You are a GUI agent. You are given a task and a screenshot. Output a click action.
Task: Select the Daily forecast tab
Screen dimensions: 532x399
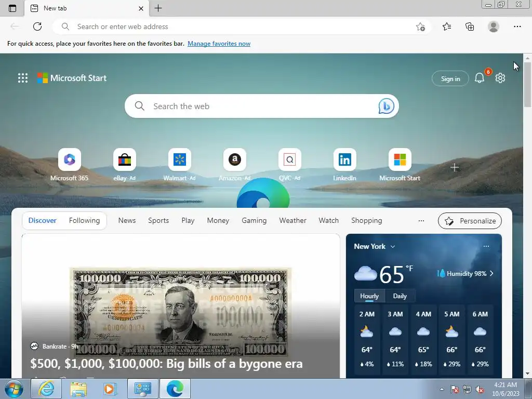point(400,296)
